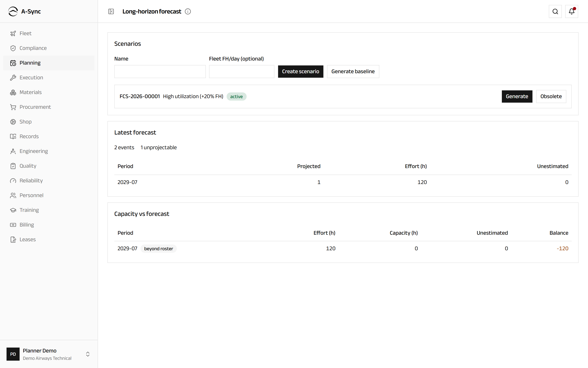Click the Create scenario button

[x=301, y=72]
